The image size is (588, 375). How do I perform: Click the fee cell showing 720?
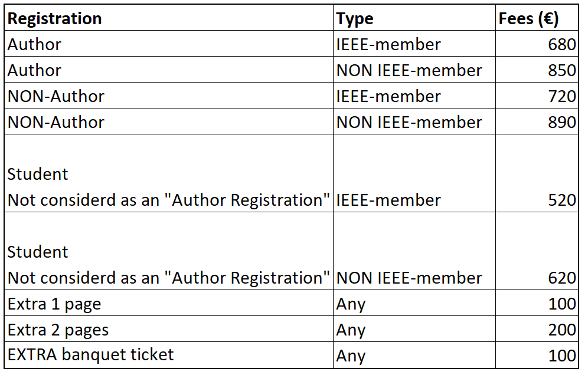(537, 96)
